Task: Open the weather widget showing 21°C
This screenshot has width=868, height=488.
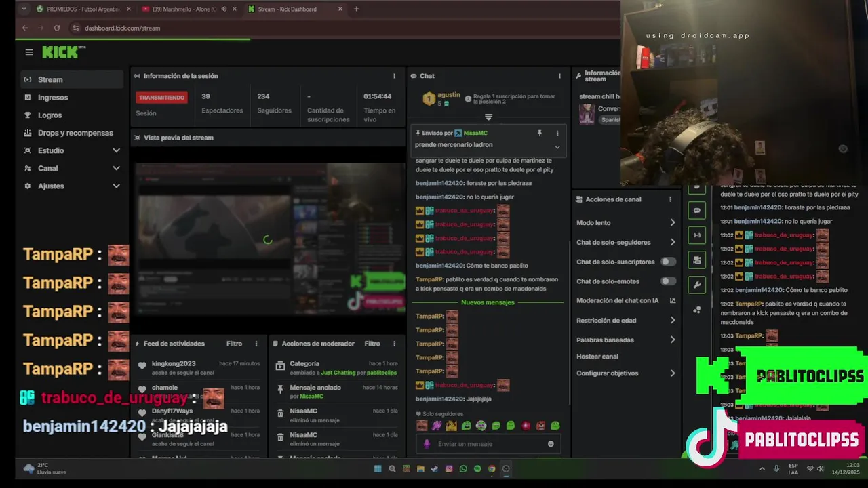Action: point(45,468)
